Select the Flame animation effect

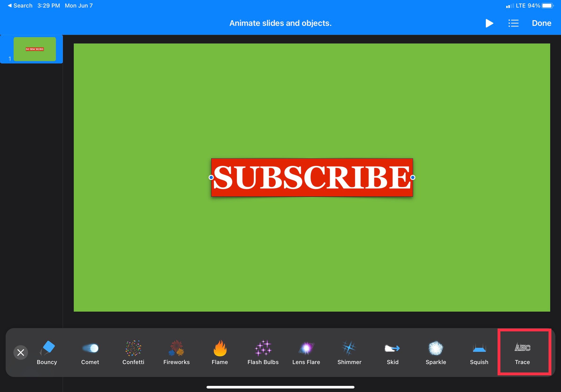[220, 353]
